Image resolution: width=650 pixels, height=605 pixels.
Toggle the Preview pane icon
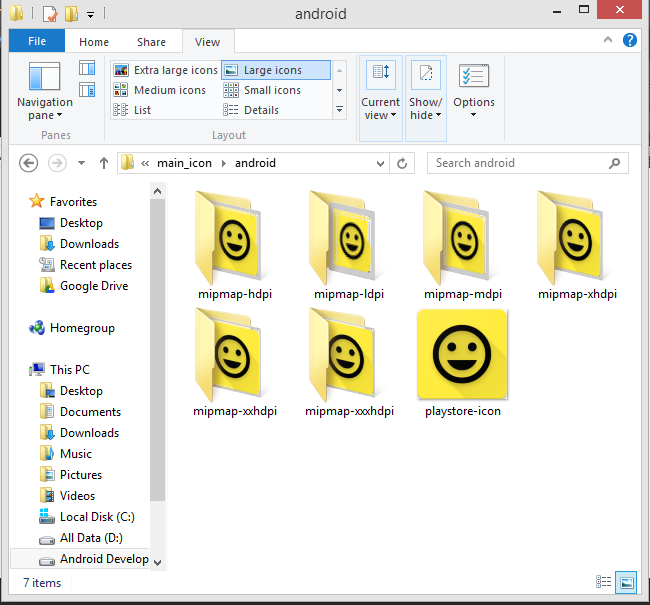[x=87, y=68]
